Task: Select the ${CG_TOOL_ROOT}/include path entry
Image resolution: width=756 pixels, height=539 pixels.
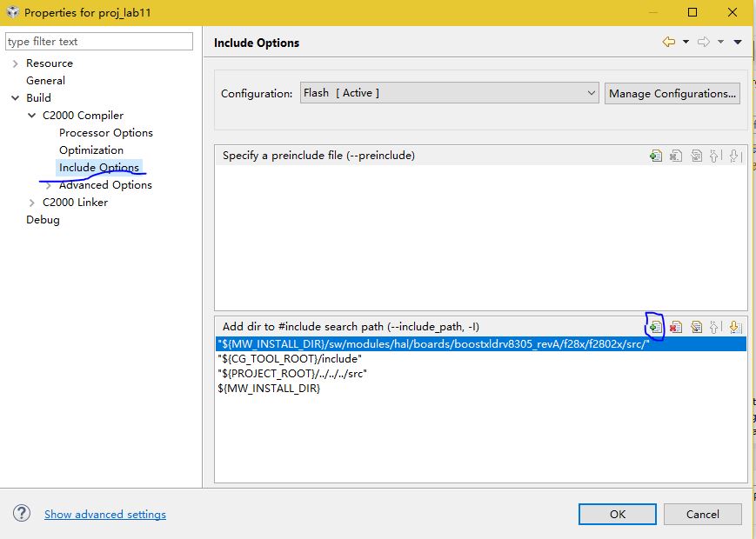Action: click(x=289, y=359)
